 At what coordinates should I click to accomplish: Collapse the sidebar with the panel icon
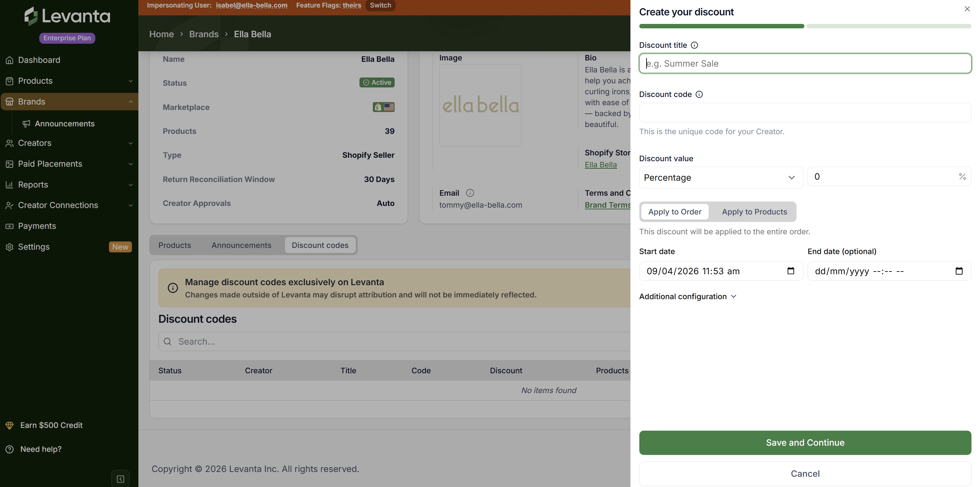click(x=120, y=479)
